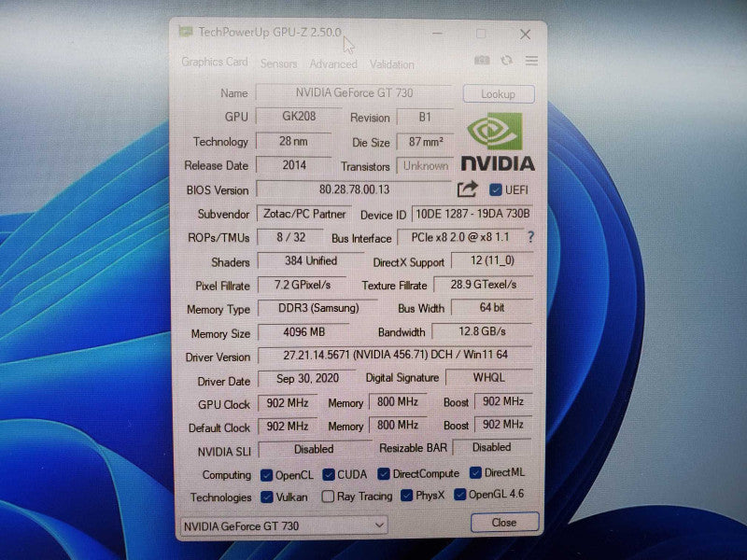Toggle the DirectML checkbox
The width and height of the screenshot is (747, 560).
coord(475,472)
